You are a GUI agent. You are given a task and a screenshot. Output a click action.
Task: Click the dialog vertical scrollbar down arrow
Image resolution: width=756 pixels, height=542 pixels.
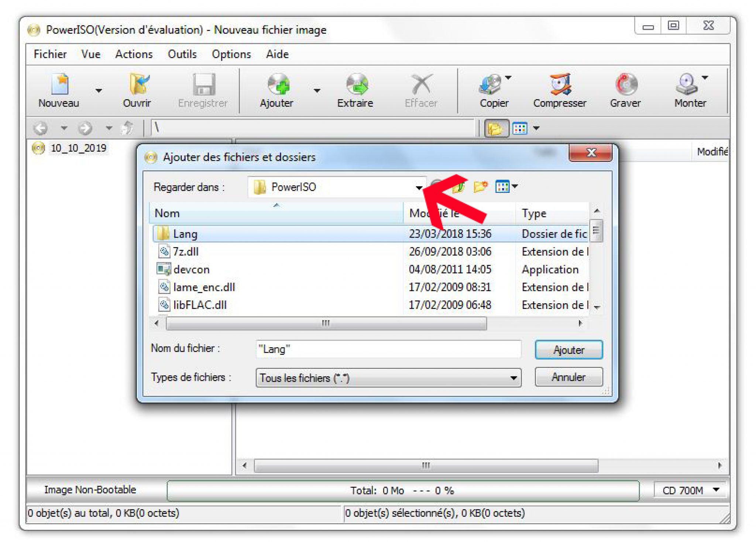597,307
